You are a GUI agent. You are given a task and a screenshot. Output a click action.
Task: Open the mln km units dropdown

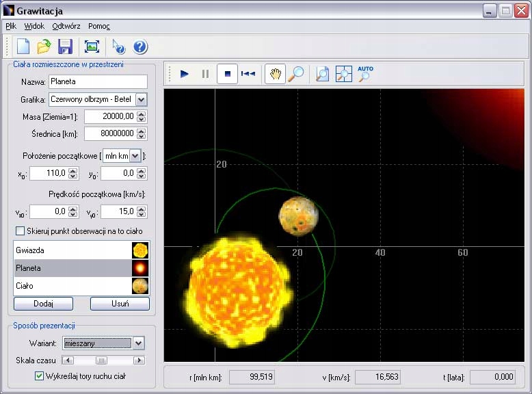click(135, 156)
